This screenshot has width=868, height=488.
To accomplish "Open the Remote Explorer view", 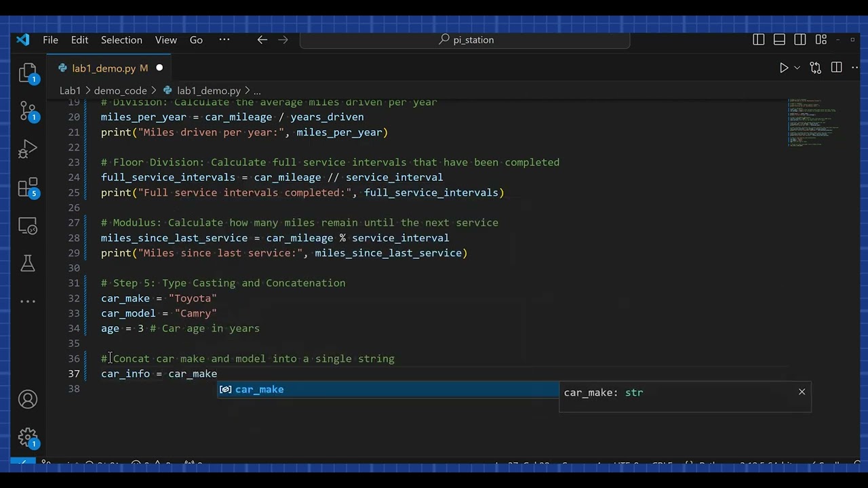I will pyautogui.click(x=28, y=226).
